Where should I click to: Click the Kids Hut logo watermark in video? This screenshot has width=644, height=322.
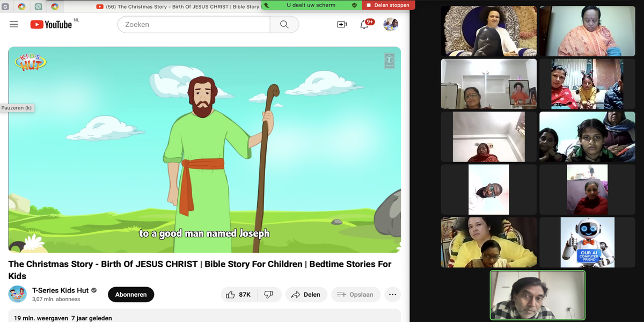click(x=30, y=62)
